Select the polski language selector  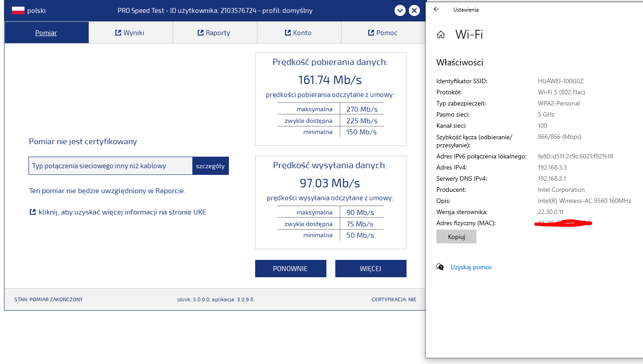[29, 11]
